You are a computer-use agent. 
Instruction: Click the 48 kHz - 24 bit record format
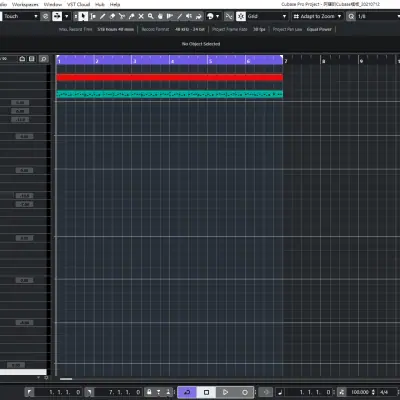pos(190,29)
